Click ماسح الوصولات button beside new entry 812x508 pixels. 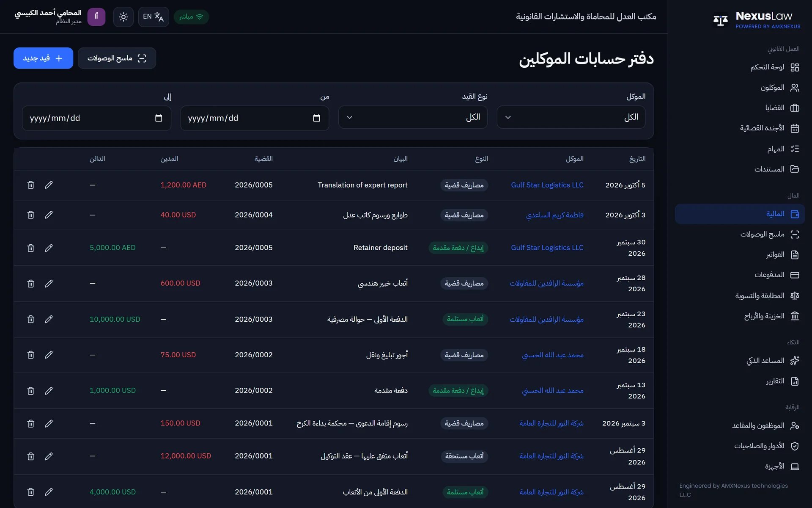click(x=117, y=58)
